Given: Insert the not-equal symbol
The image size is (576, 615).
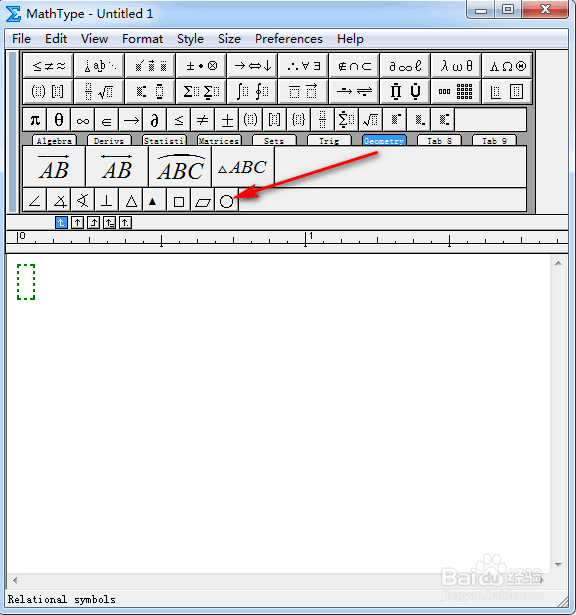Looking at the screenshot, I should (203, 120).
